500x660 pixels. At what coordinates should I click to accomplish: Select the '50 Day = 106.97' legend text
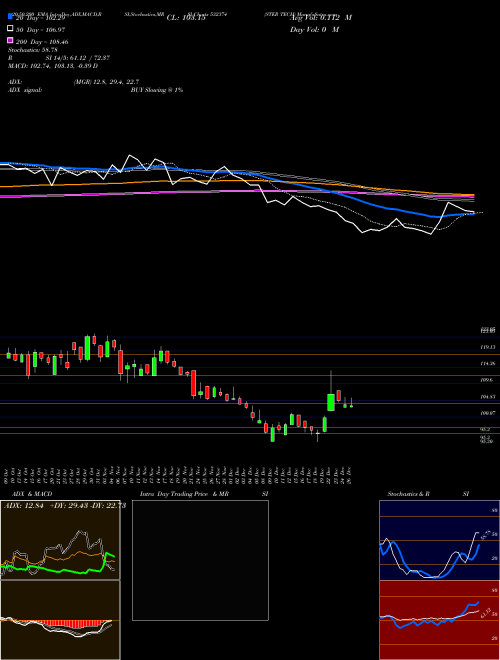[41, 29]
